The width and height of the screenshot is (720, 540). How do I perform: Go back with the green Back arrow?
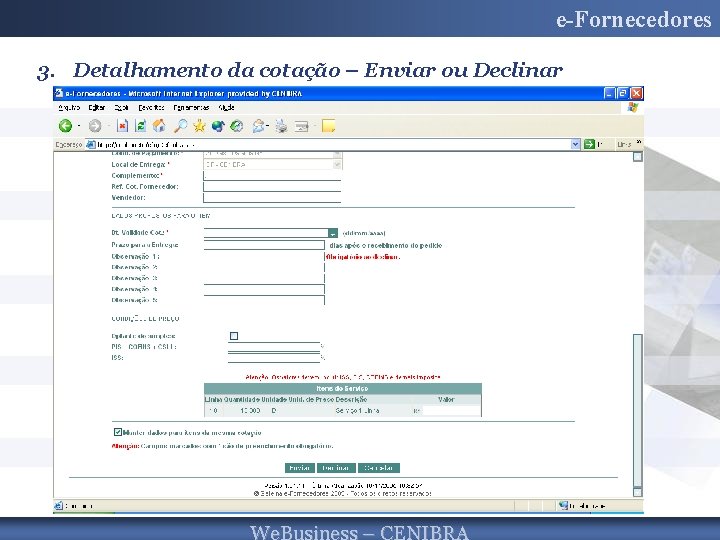66,125
